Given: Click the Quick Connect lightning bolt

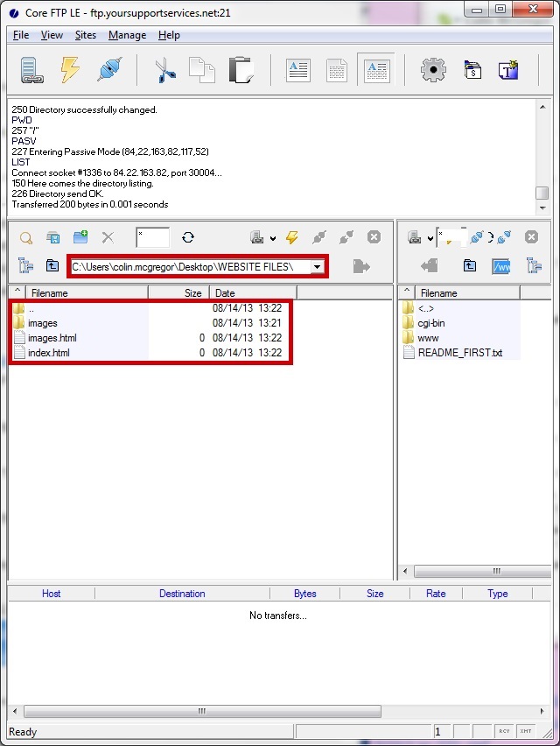Looking at the screenshot, I should [x=70, y=71].
